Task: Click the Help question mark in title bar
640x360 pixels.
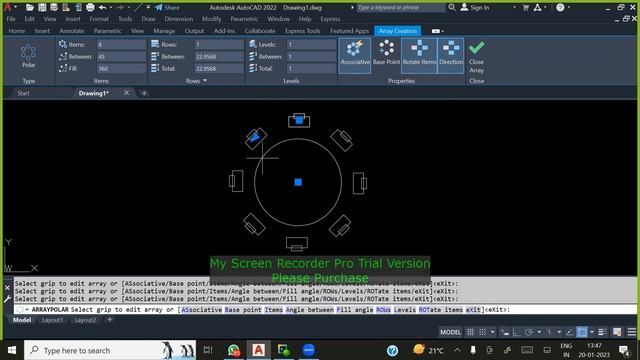Action: tap(560, 7)
